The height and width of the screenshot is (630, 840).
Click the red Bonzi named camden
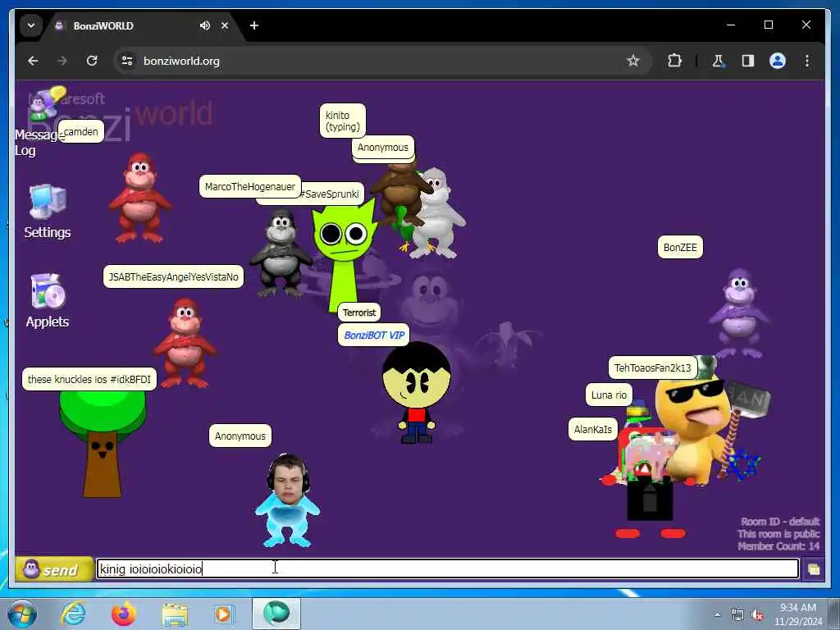click(x=139, y=198)
